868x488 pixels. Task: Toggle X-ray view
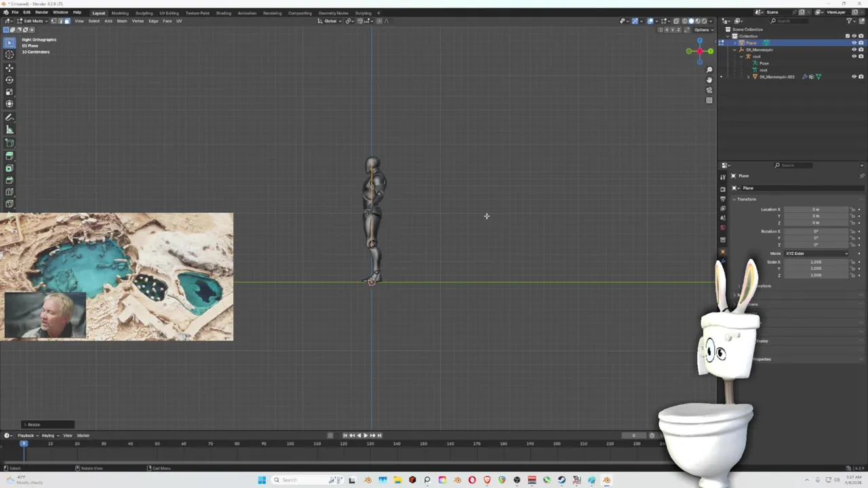click(676, 21)
